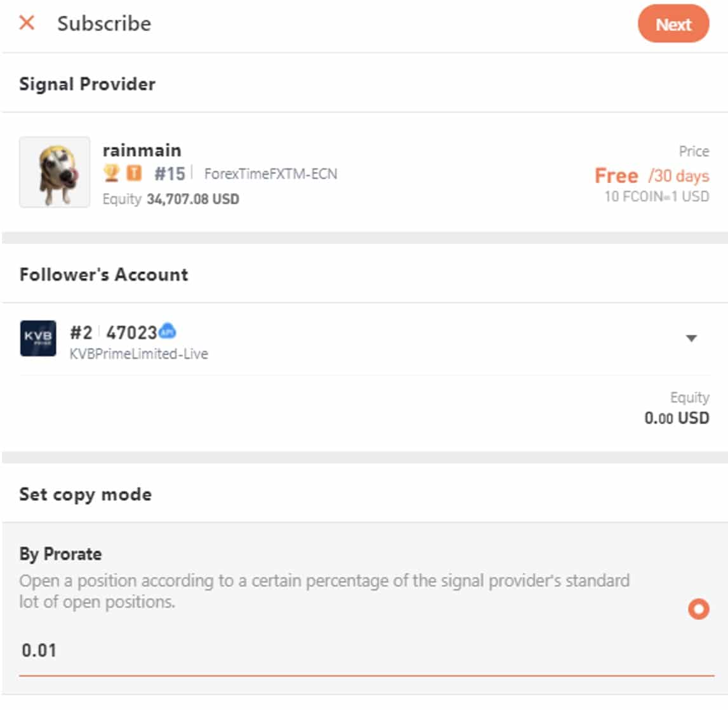Click signal provider equity 34,707.08 USD
Viewport: 728px width, 710px height.
coord(193,199)
